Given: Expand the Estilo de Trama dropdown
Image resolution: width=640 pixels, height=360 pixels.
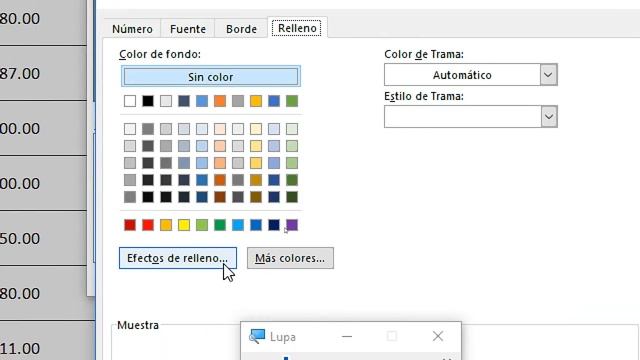Looking at the screenshot, I should click(549, 117).
